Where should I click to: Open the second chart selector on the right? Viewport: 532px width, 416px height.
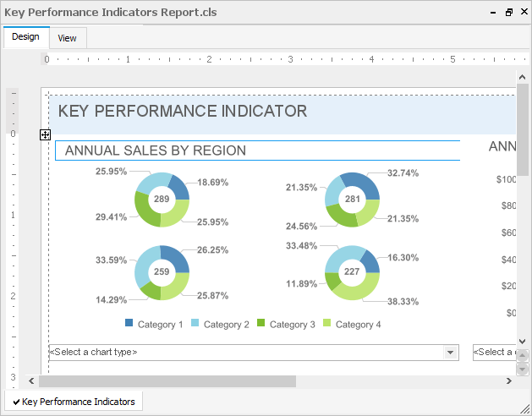(x=493, y=353)
